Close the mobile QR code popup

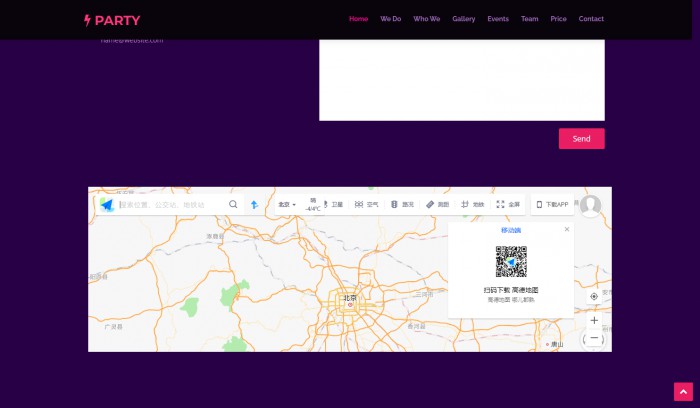click(x=567, y=229)
